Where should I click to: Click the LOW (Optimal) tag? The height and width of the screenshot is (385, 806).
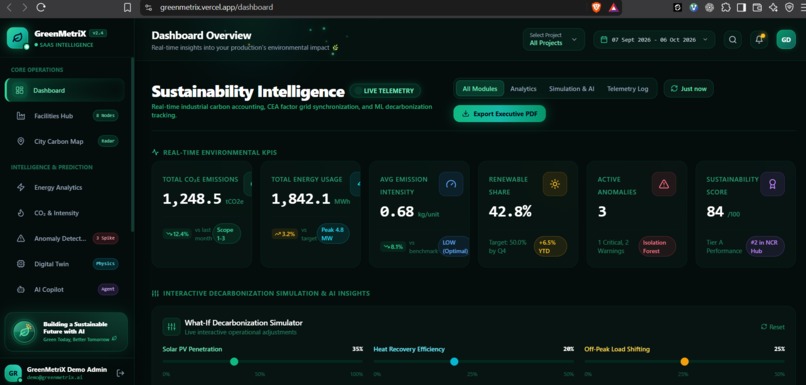click(x=454, y=247)
